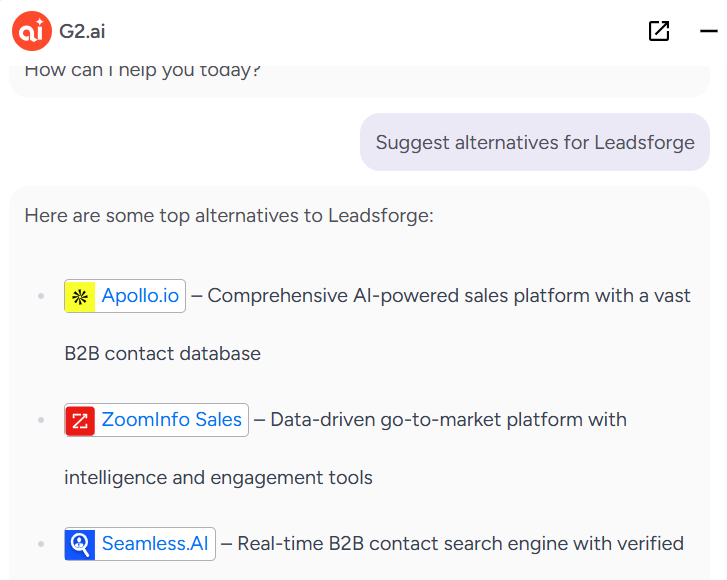Click the bullet point beside Apollo.io
This screenshot has height=580, width=727.
coord(41,296)
